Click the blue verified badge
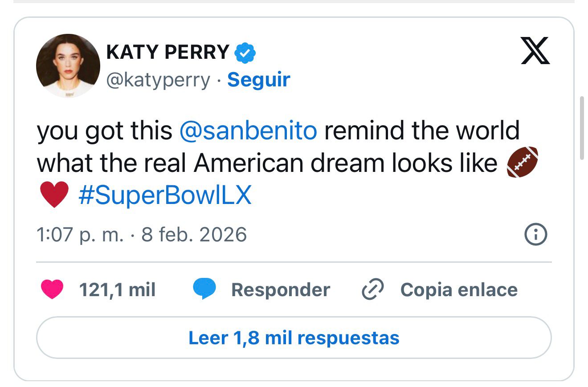Screen dimensions: 588x387 click(245, 53)
